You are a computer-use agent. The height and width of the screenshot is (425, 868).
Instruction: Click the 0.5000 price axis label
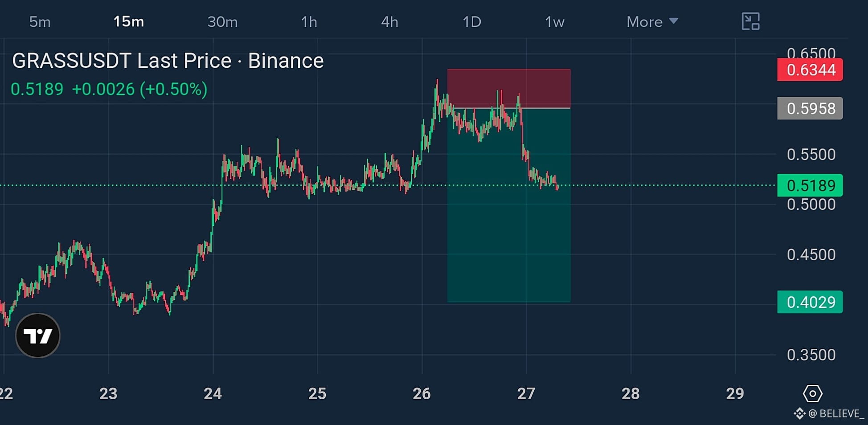pos(811,204)
